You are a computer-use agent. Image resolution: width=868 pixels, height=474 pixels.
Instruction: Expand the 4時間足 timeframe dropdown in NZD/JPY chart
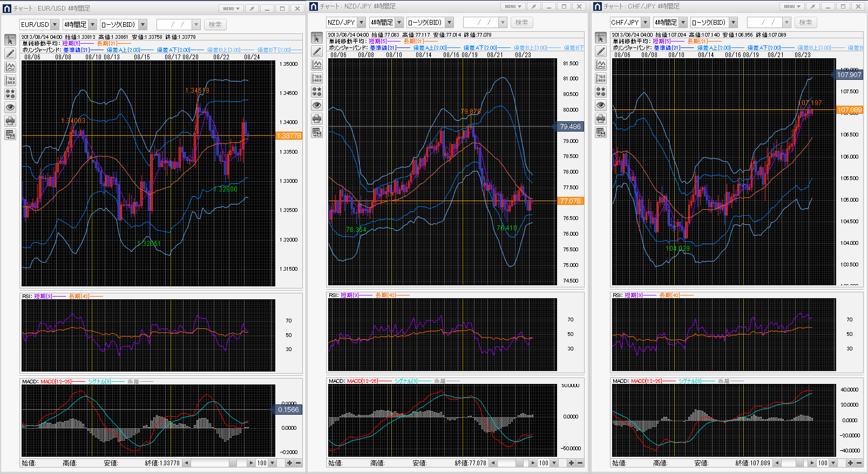click(x=399, y=23)
